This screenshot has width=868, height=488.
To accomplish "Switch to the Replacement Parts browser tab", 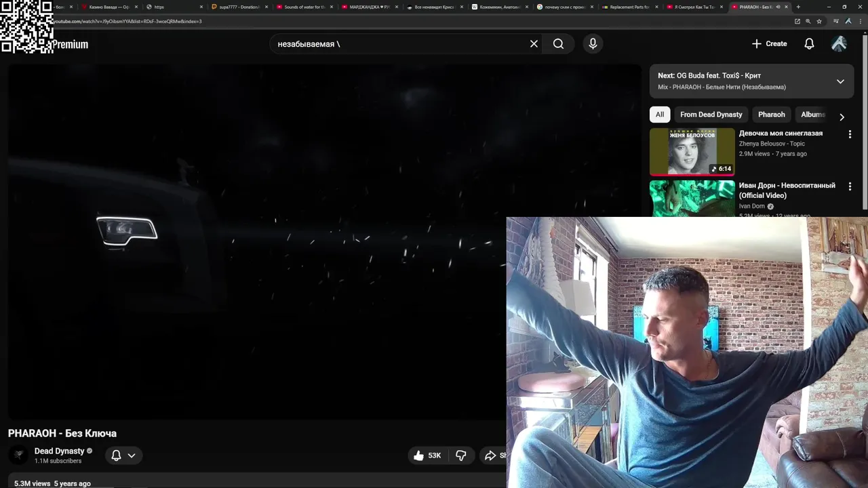I will click(x=630, y=7).
